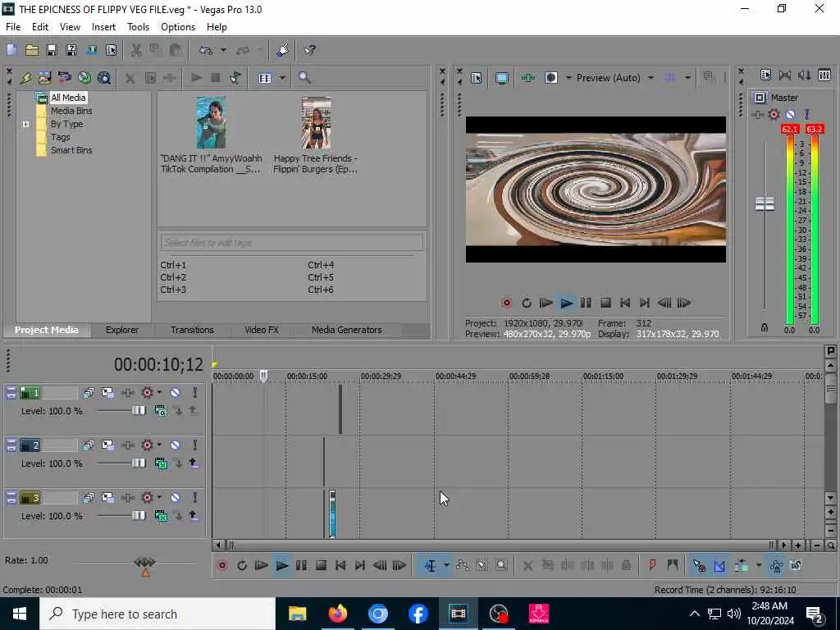Image resolution: width=840 pixels, height=630 pixels.
Task: Toggle Loop Playback in timeline transport
Action: pos(242,566)
